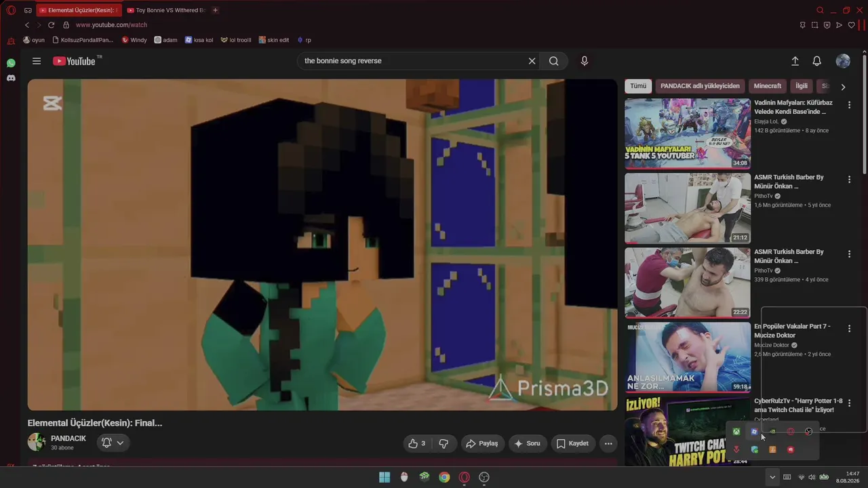Open the oyun bookmark
The image size is (868, 488).
tap(34, 40)
